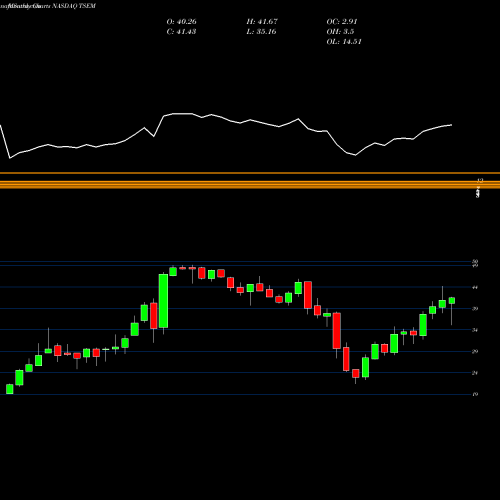Click the first green candlestick on the far left
Image resolution: width=500 pixels, height=500 pixels.
pyautogui.click(x=10, y=389)
